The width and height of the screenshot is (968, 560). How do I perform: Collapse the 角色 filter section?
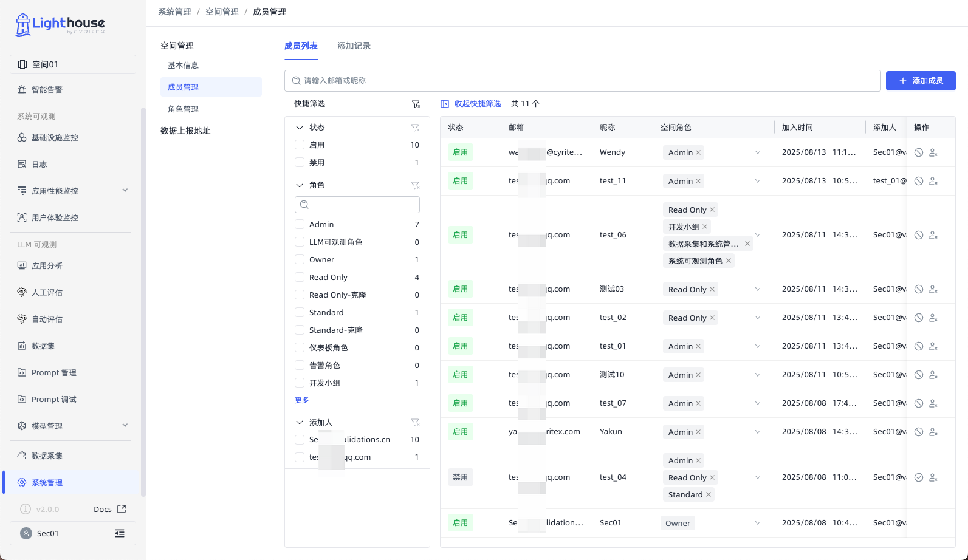[299, 185]
